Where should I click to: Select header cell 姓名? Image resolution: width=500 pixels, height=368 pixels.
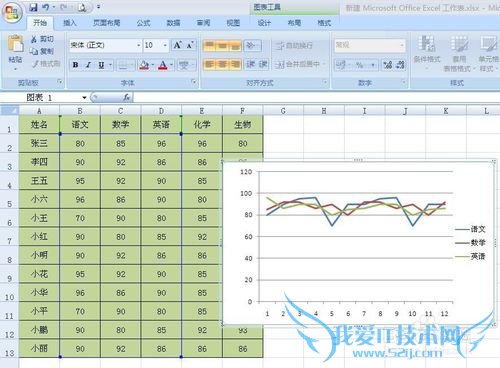tap(39, 125)
